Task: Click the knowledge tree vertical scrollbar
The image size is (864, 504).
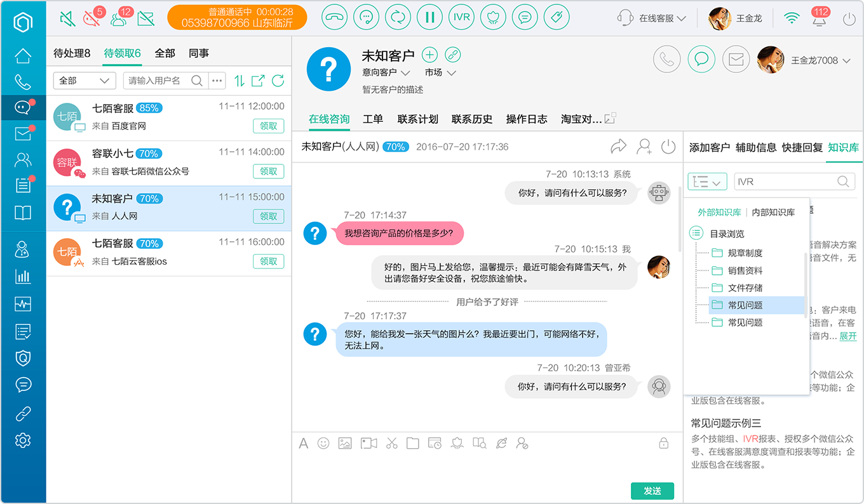Action: coord(806,284)
